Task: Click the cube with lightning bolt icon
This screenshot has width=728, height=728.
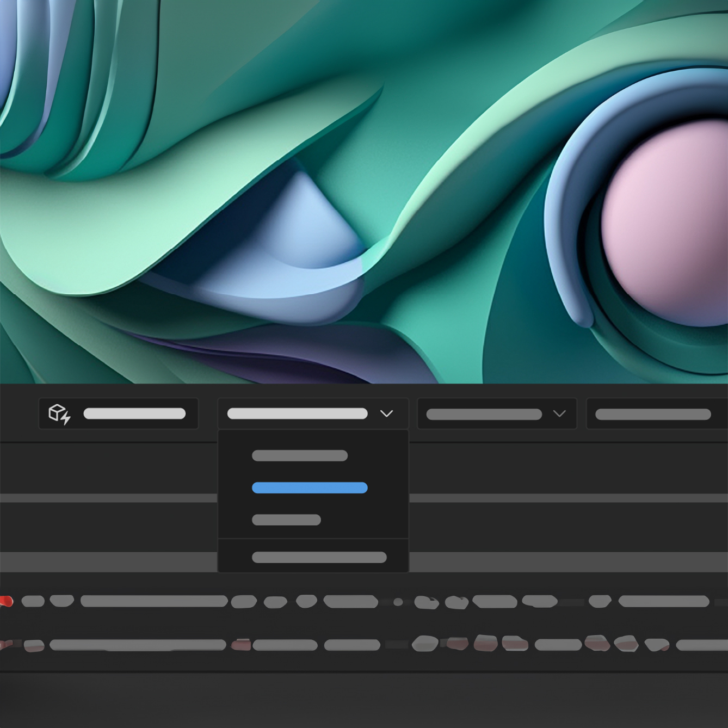Action: pos(59,414)
